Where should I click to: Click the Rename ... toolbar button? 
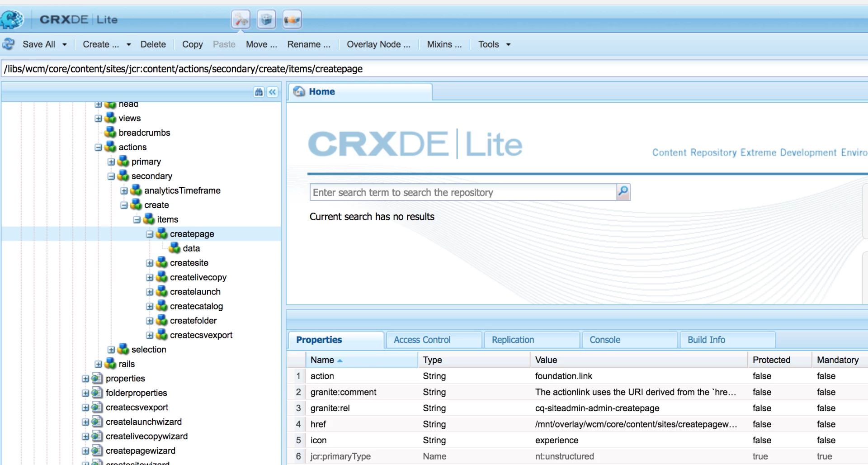[x=309, y=44]
